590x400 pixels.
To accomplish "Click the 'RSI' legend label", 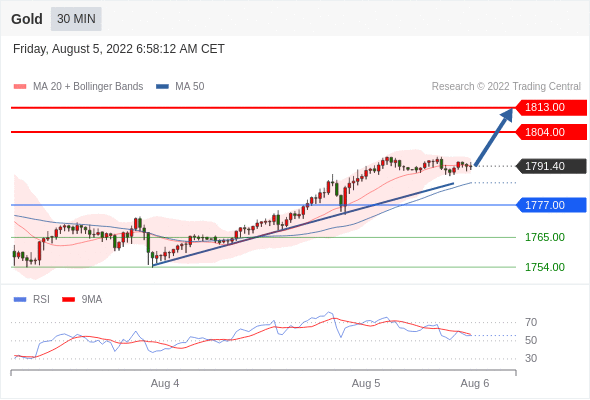I will click(41, 300).
